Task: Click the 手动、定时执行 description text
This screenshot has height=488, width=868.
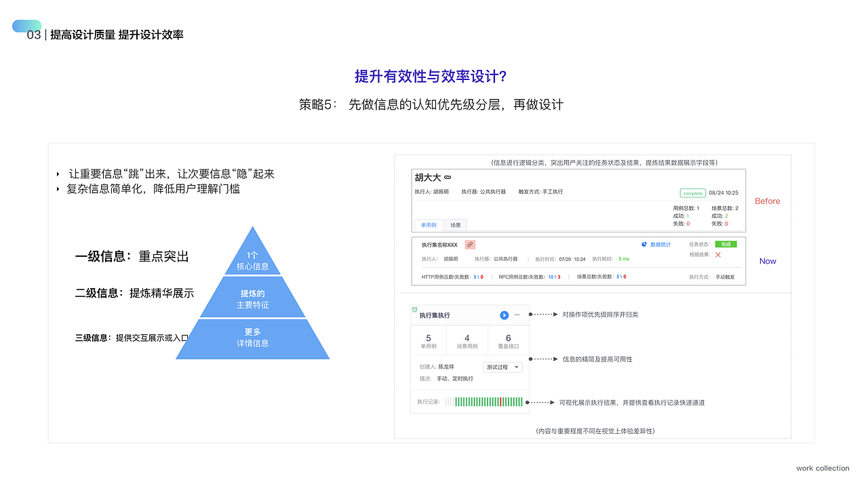Action: coord(455,379)
